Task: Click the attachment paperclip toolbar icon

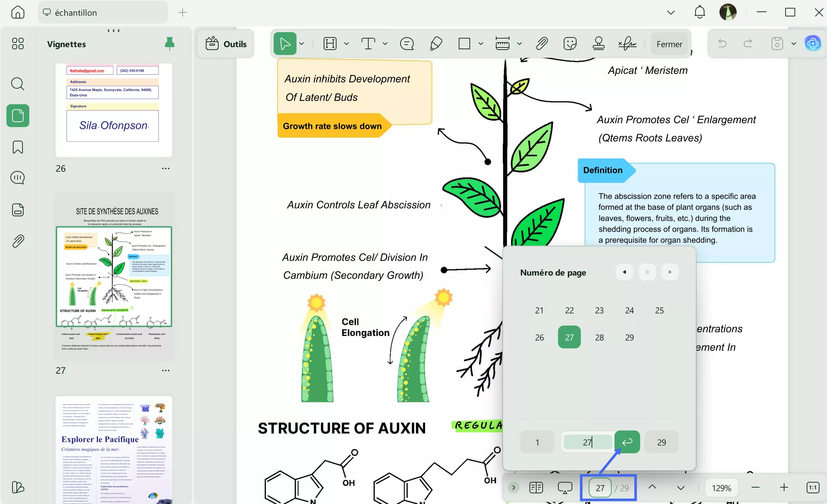Action: 542,44
